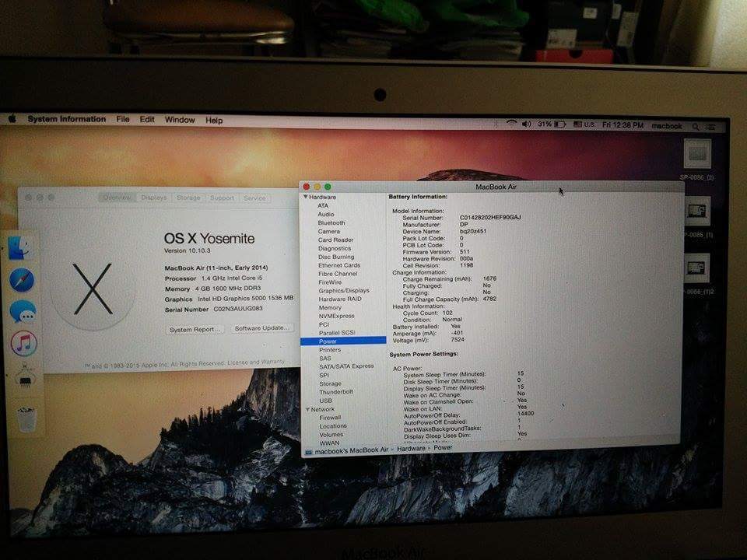
Task: Select Printers in the sidebar
Action: point(330,349)
